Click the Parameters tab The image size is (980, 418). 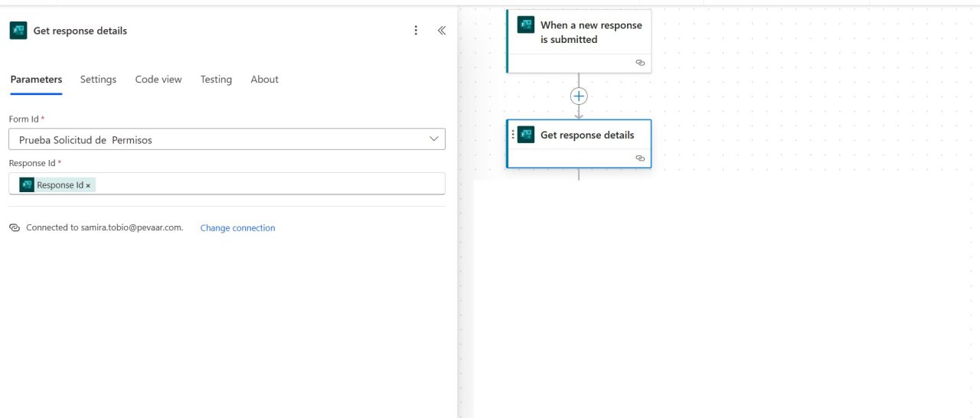tap(36, 80)
